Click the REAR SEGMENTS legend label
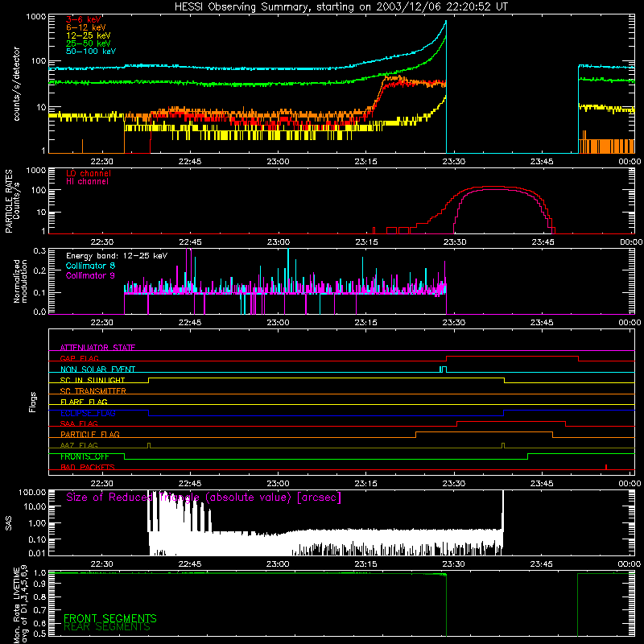The height and width of the screenshot is (644, 644). 107,627
